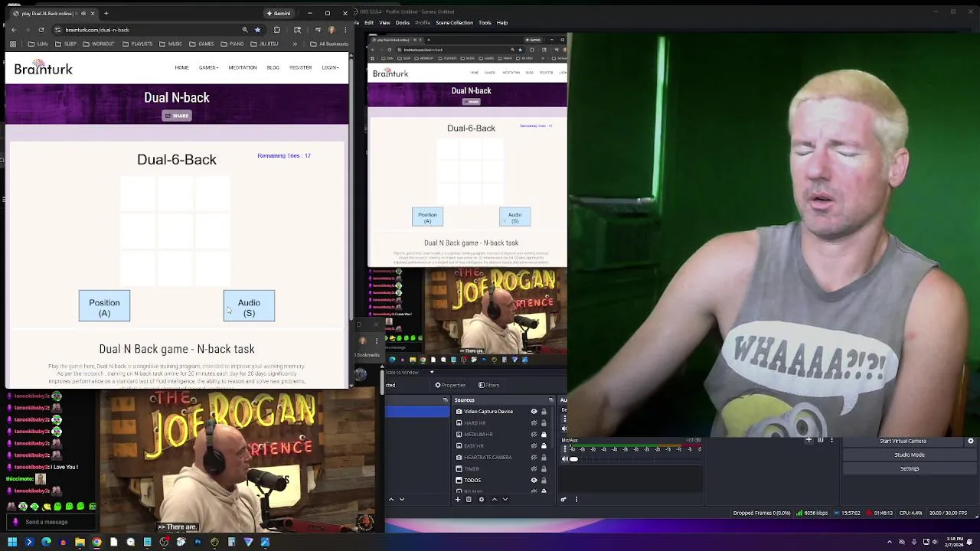Go back in the Chrome browser
The width and height of the screenshot is (980, 551).
14,30
